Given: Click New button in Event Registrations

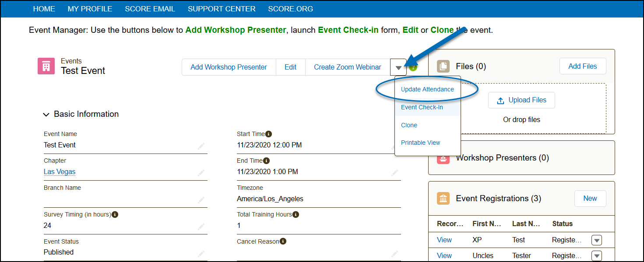Looking at the screenshot, I should point(590,198).
